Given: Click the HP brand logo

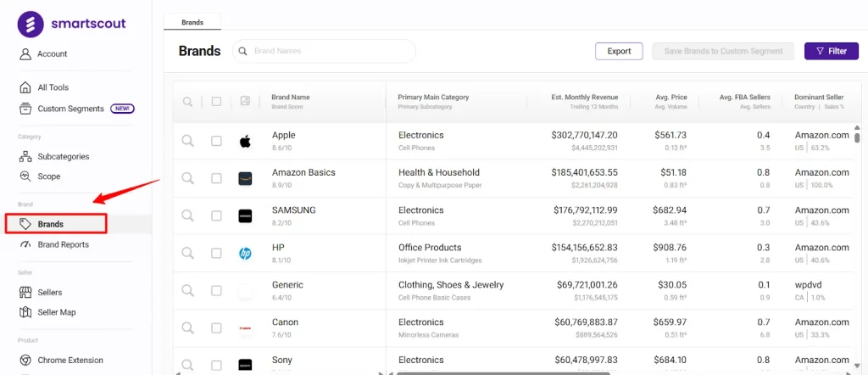Looking at the screenshot, I should pos(245,254).
